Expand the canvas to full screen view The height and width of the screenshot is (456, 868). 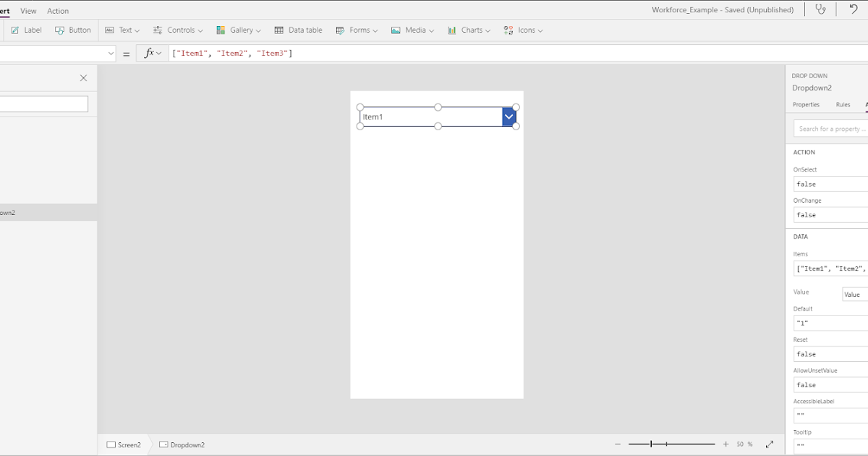[769, 444]
